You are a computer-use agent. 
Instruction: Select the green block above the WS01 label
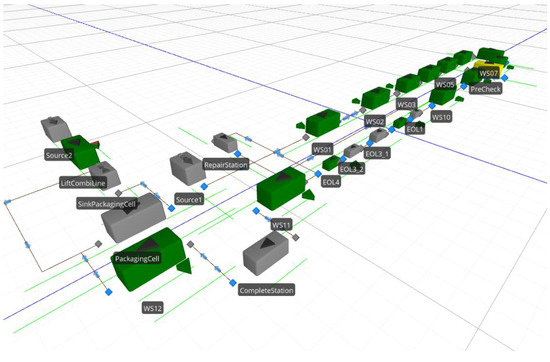pos(323,122)
